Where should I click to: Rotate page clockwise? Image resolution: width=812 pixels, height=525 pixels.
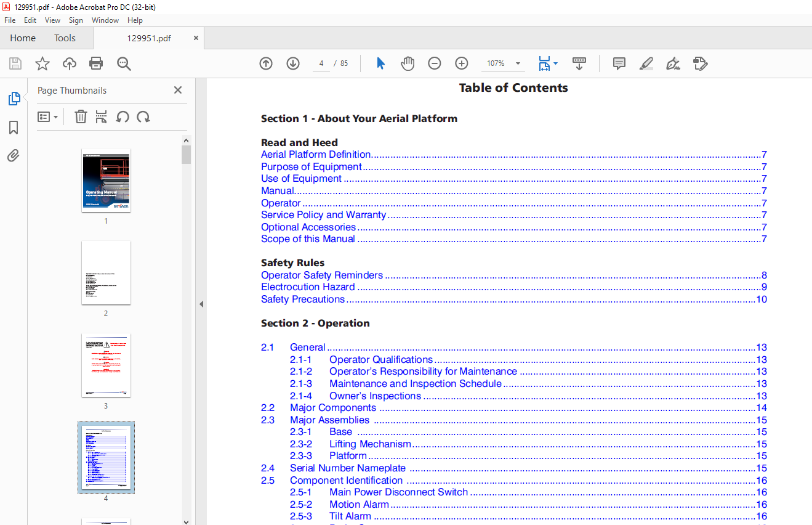(143, 116)
